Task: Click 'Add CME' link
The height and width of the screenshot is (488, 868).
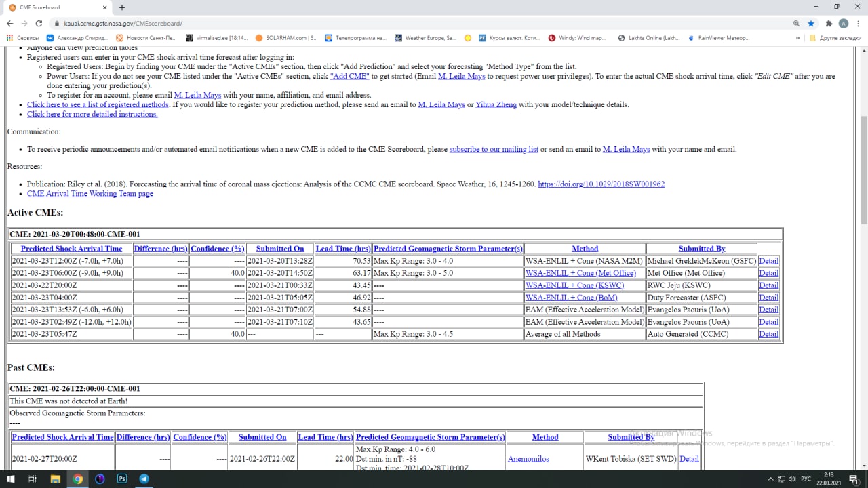Action: 349,77
